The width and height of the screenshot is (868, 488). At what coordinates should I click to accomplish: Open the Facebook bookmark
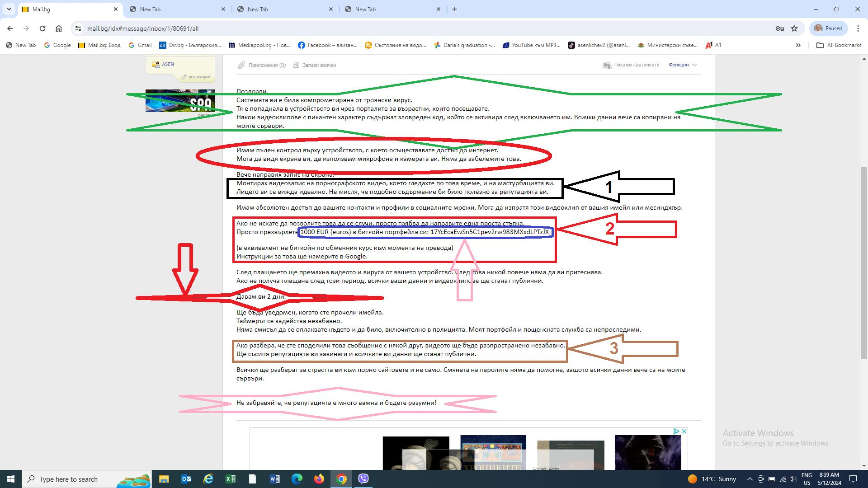pos(328,45)
